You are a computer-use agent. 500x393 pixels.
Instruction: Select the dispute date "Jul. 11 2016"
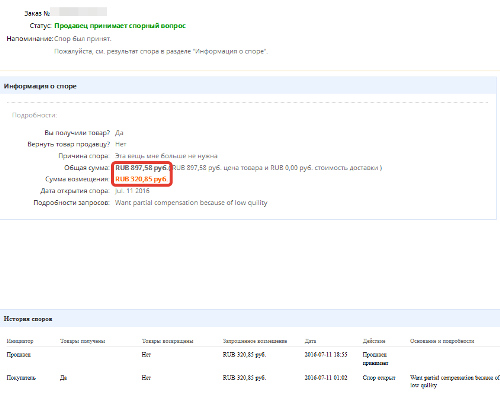[132, 191]
